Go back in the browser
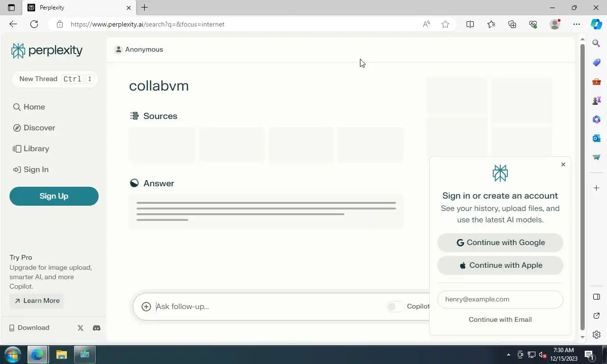 (13, 24)
